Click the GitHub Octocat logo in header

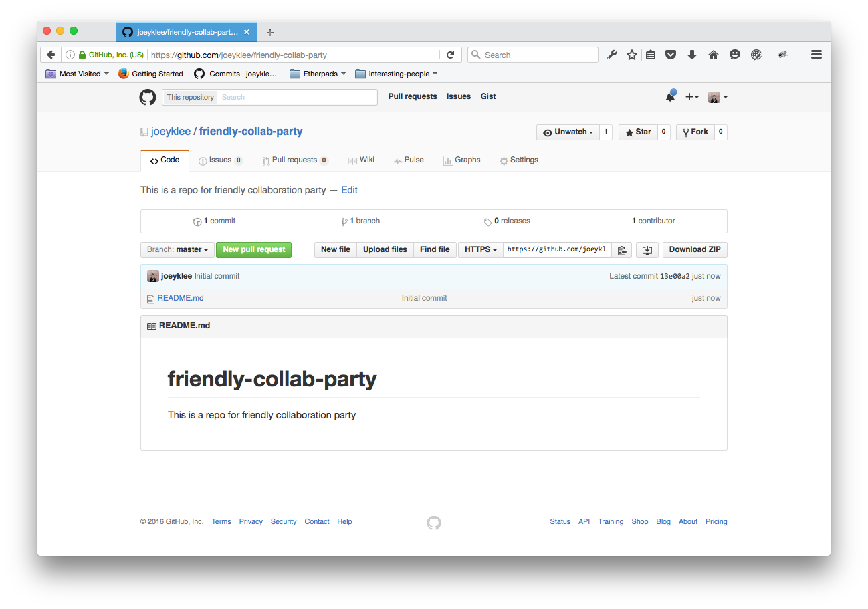[147, 97]
